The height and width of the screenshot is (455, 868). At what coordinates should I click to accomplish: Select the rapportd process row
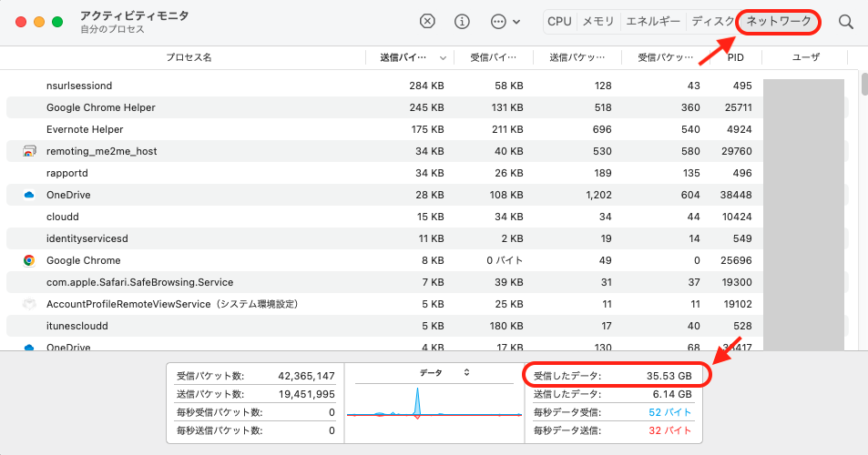(427, 173)
